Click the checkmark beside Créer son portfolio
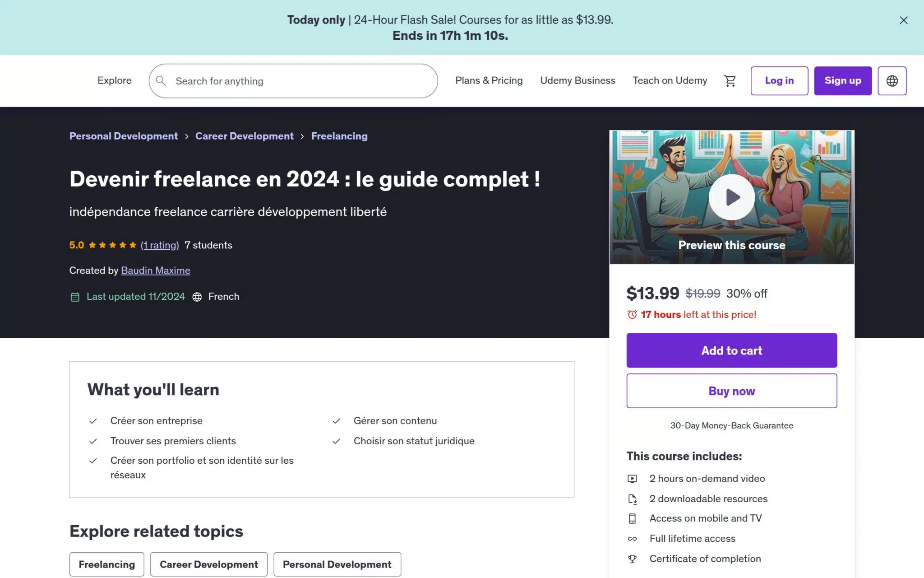This screenshot has height=578, width=924. pyautogui.click(x=93, y=461)
